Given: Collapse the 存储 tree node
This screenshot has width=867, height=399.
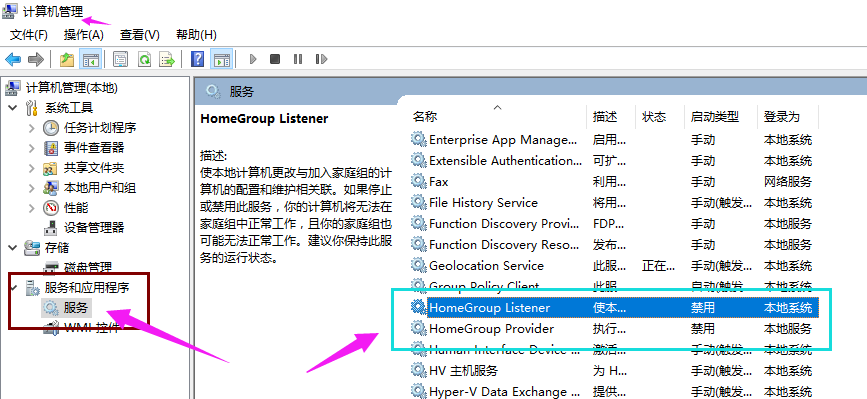Looking at the screenshot, I should pyautogui.click(x=13, y=248).
